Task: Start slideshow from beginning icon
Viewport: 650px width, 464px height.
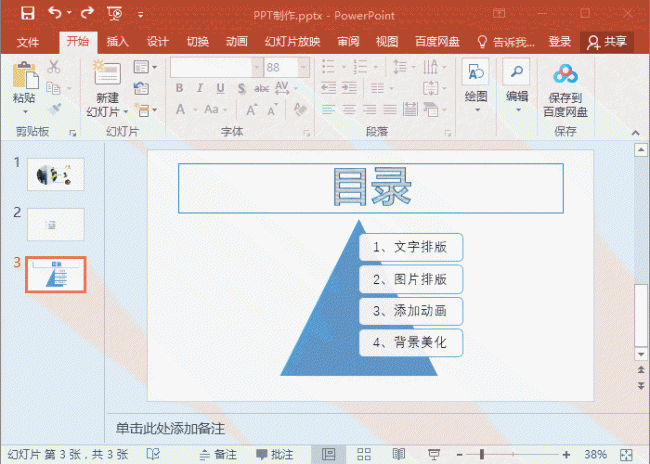Action: [x=115, y=14]
